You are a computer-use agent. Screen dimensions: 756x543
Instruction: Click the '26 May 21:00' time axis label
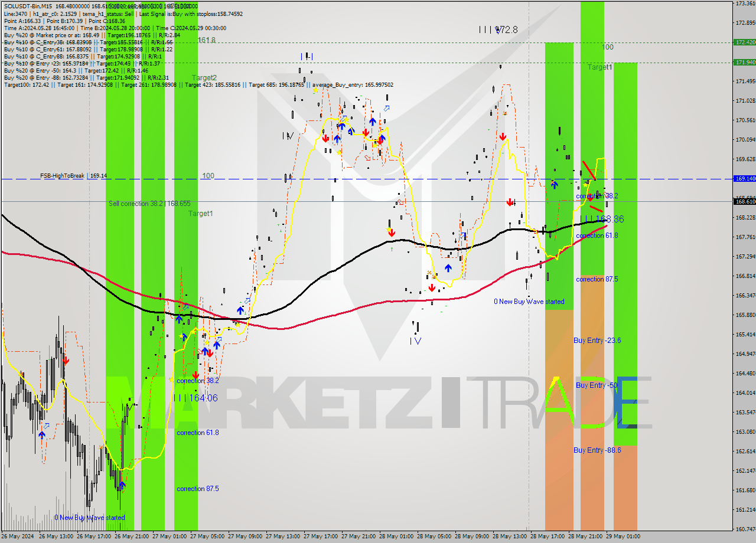131,537
